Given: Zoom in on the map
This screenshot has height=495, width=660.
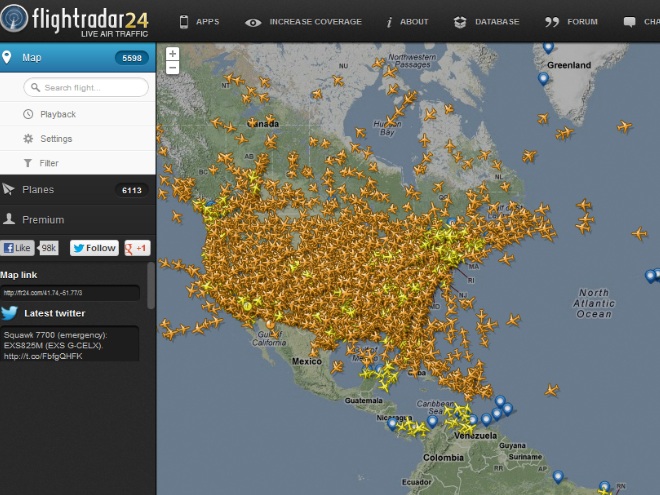Looking at the screenshot, I should tap(173, 54).
